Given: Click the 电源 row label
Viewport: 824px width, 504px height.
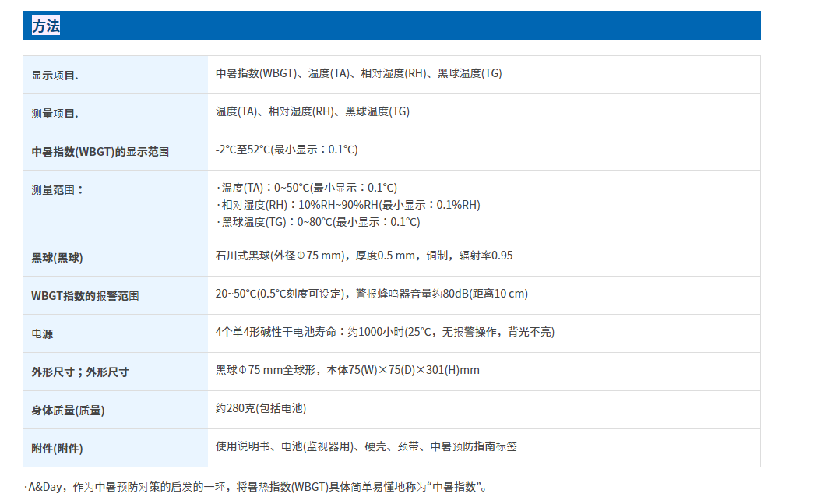Looking at the screenshot, I should [x=42, y=334].
